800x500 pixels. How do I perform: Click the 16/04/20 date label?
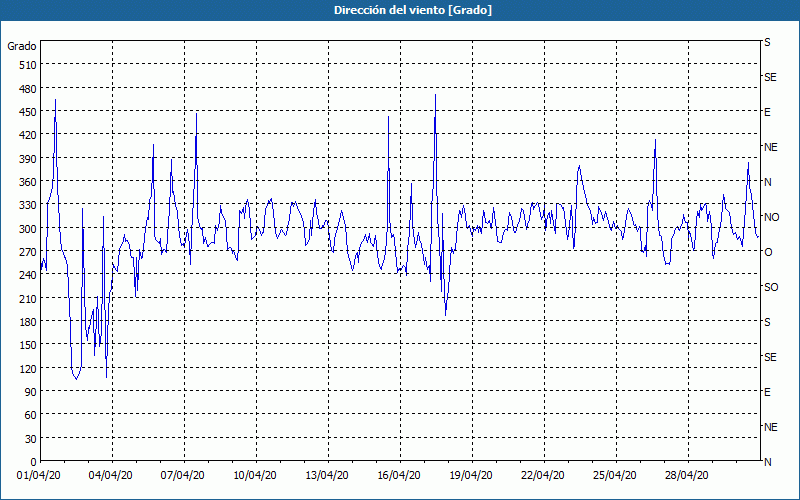399,476
